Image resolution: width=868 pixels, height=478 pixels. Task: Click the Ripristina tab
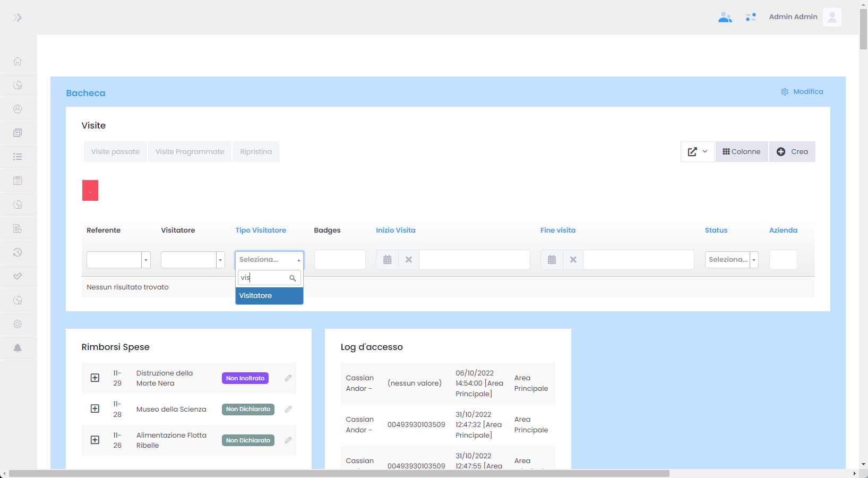(x=256, y=151)
